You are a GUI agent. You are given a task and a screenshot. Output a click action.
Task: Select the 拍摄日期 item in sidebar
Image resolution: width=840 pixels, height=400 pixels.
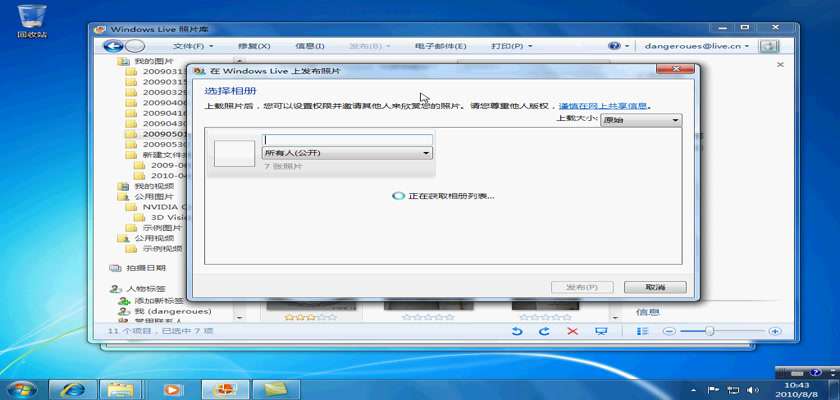(x=145, y=268)
